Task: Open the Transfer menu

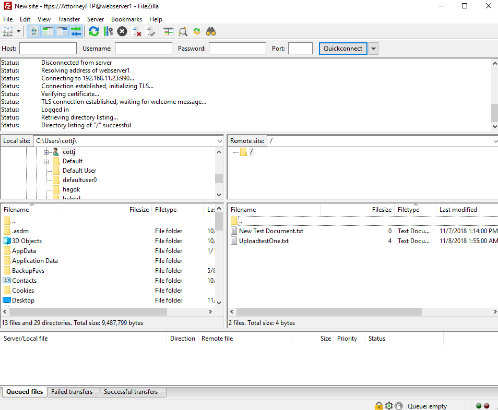Action: [x=69, y=19]
